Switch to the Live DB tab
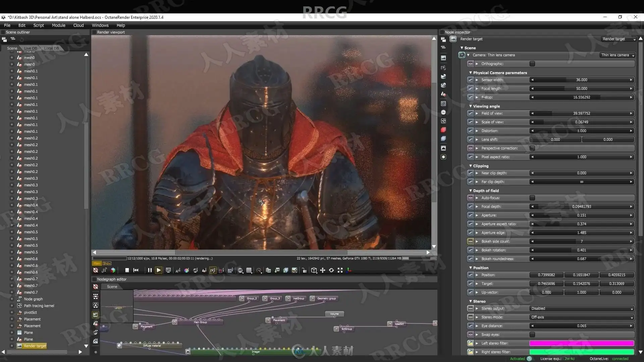This screenshot has height=362, width=644. (x=31, y=48)
